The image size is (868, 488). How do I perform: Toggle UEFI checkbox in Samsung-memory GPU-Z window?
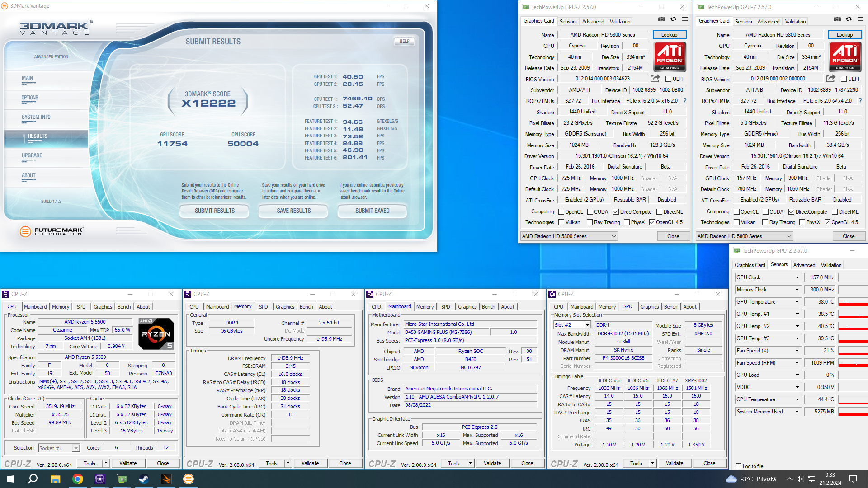coord(668,79)
